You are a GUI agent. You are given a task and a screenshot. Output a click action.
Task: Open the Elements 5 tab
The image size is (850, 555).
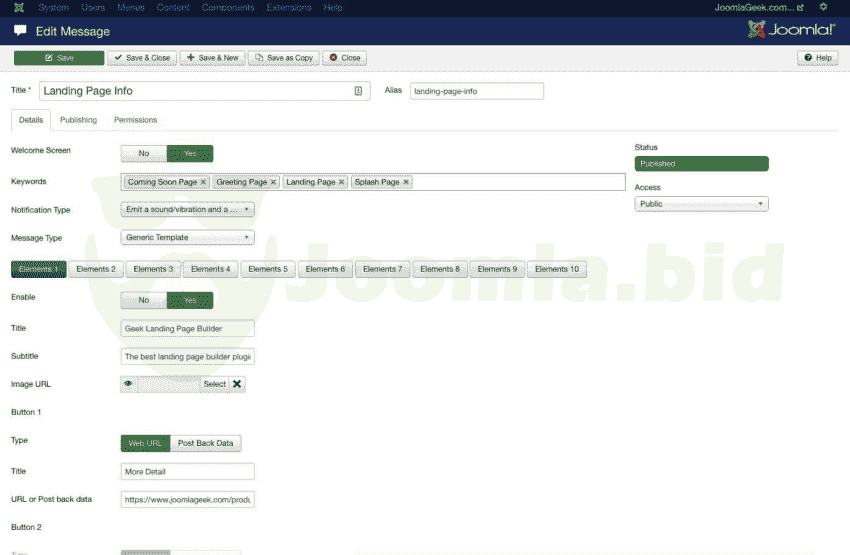(267, 269)
